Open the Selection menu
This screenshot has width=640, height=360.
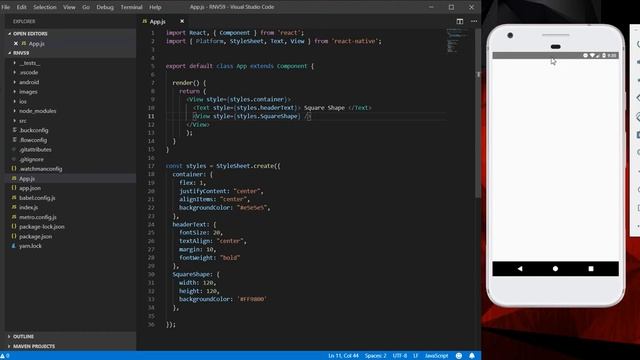point(45,7)
